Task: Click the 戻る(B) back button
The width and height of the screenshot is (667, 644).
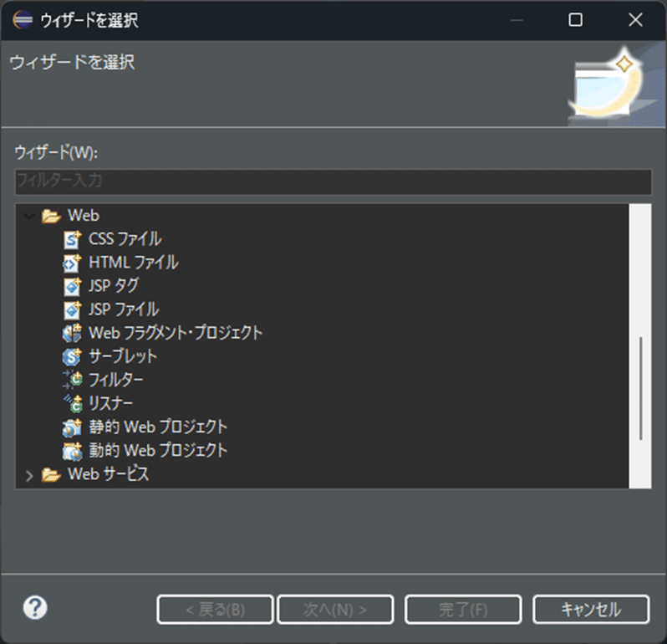Action: coord(216,610)
